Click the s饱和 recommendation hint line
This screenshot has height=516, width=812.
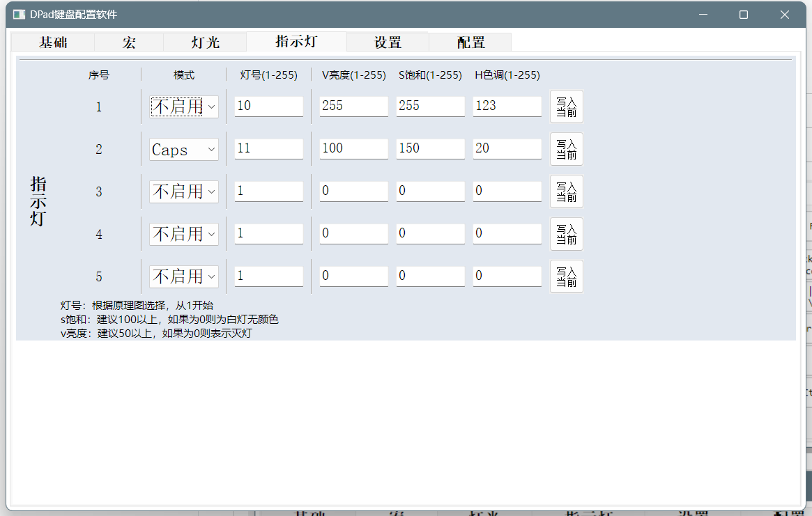169,320
